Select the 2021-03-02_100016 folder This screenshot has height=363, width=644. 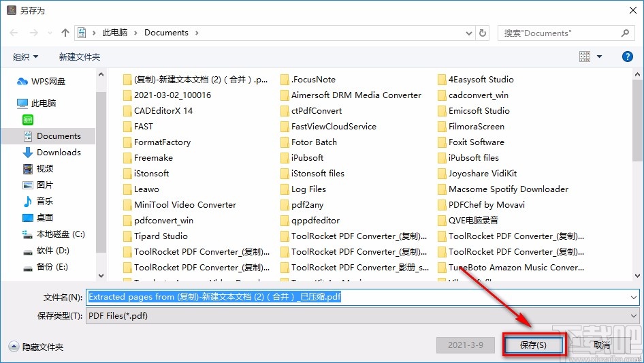pyautogui.click(x=167, y=95)
